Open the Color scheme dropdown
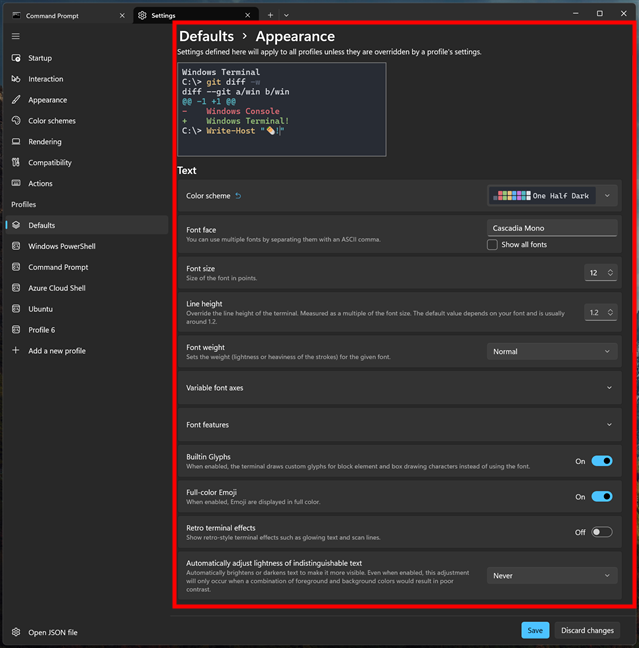The image size is (639, 648). coord(553,196)
